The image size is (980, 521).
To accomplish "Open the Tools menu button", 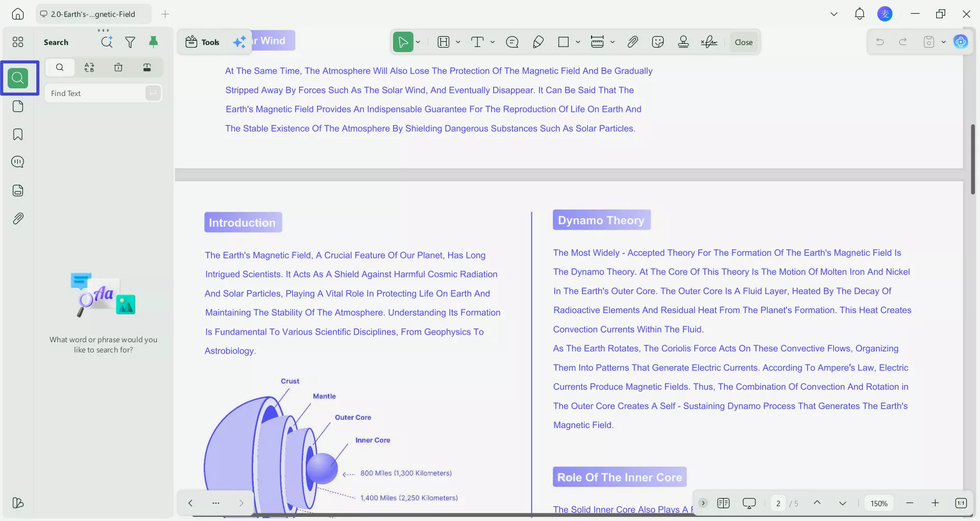I will tap(203, 42).
